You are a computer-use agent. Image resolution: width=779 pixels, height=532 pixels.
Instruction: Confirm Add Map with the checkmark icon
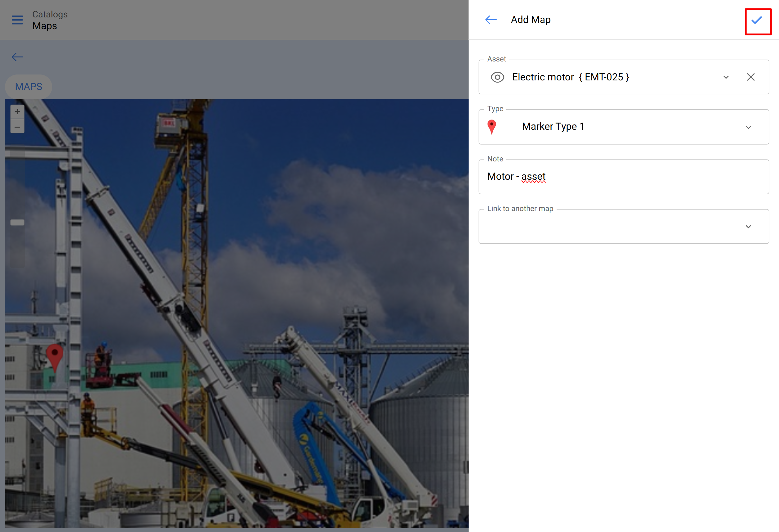[757, 20]
